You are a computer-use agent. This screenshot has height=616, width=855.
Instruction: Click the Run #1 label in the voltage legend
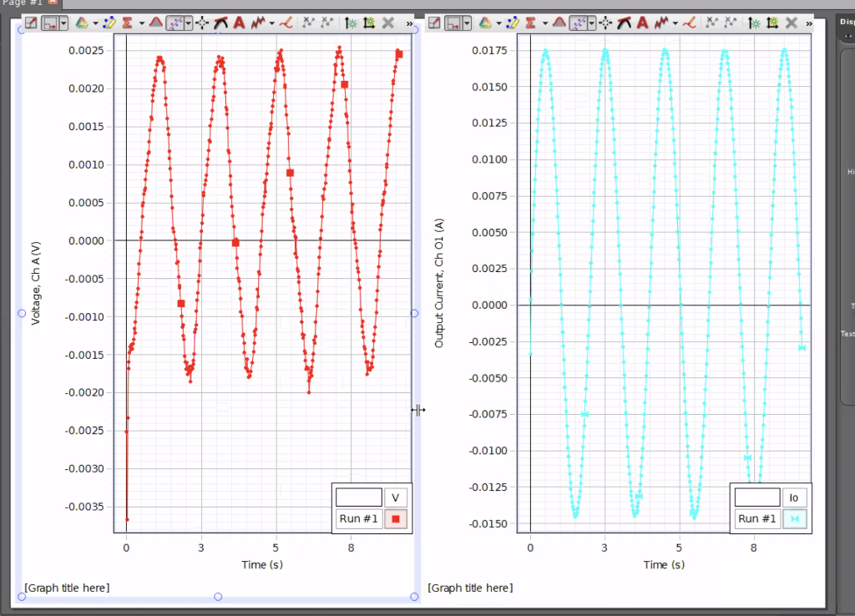(358, 518)
